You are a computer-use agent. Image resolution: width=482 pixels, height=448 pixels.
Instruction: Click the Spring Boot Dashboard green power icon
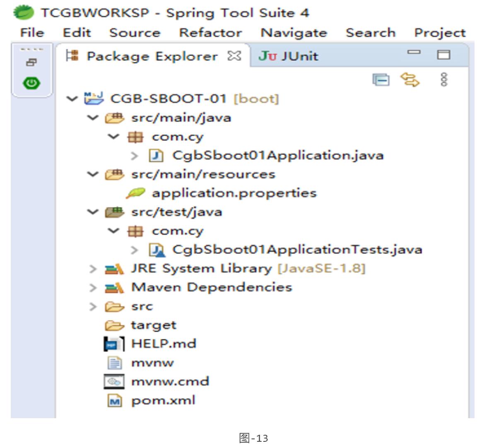tap(31, 83)
